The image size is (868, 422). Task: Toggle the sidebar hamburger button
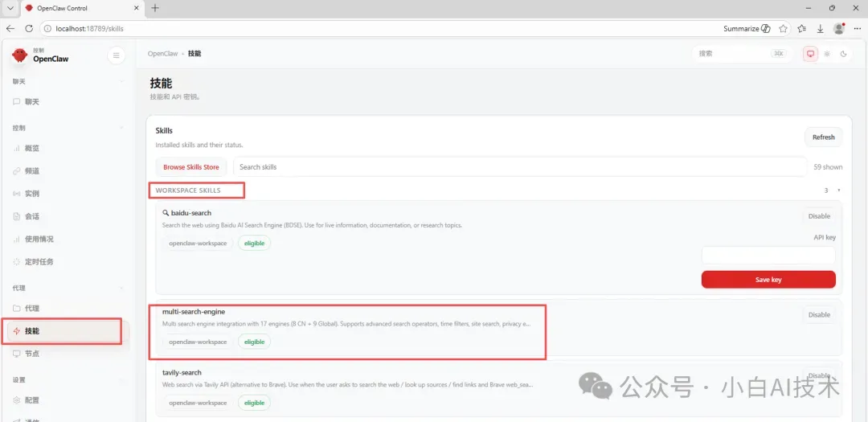117,55
